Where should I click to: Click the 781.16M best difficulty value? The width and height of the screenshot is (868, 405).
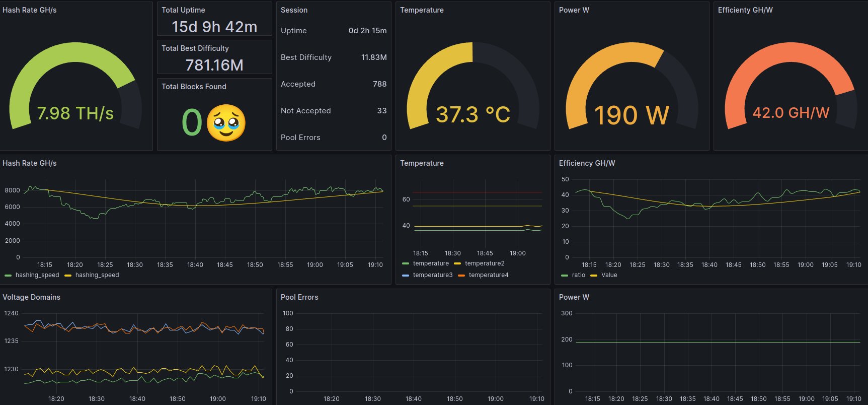(214, 65)
